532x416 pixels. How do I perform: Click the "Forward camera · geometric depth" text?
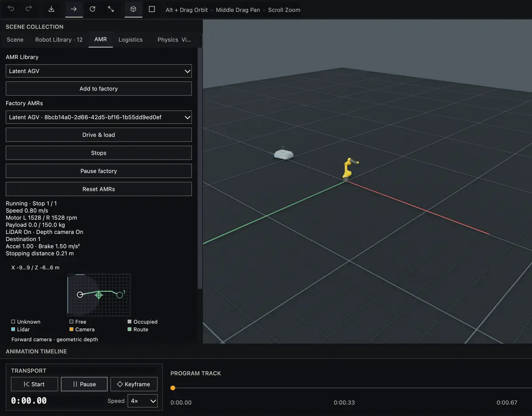55,339
